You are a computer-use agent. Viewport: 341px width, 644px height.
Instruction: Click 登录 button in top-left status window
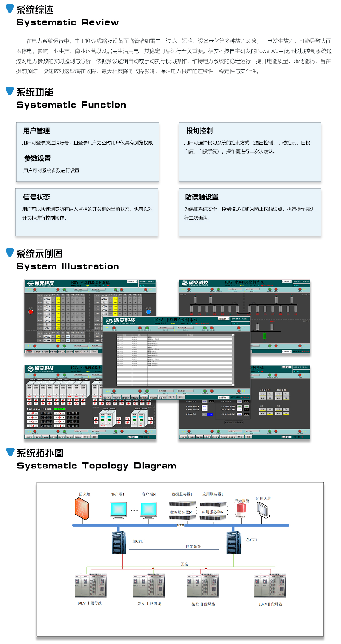(86, 351)
